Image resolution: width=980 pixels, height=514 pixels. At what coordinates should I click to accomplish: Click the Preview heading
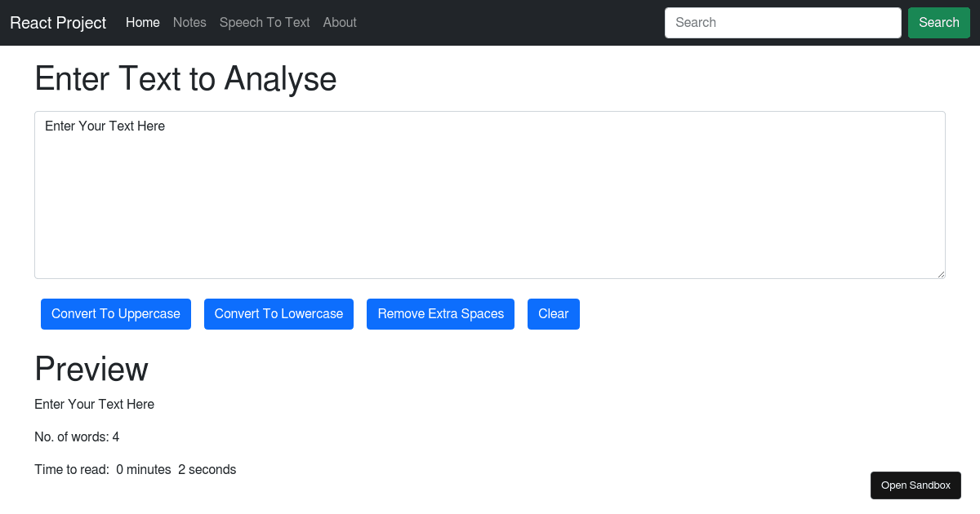point(91,369)
